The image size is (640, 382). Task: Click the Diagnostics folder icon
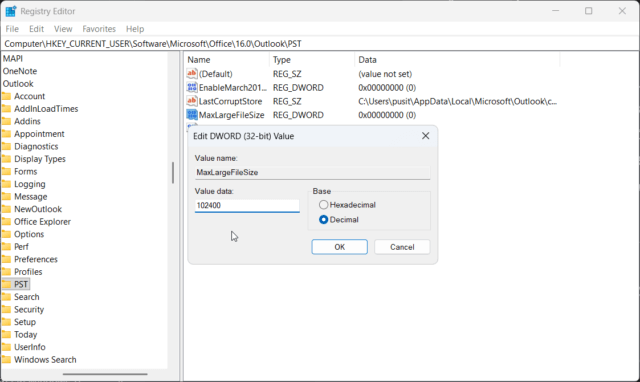[x=7, y=147]
